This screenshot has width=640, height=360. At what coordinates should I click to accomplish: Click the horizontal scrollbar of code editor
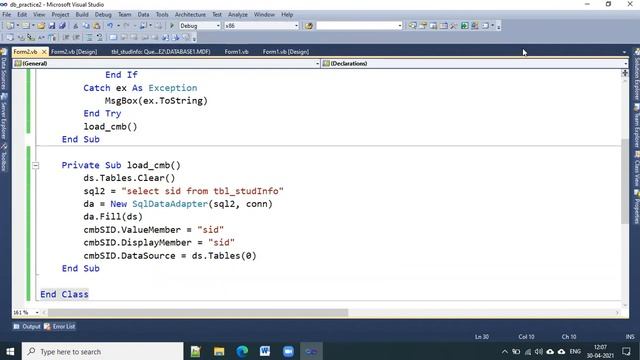tap(198, 313)
